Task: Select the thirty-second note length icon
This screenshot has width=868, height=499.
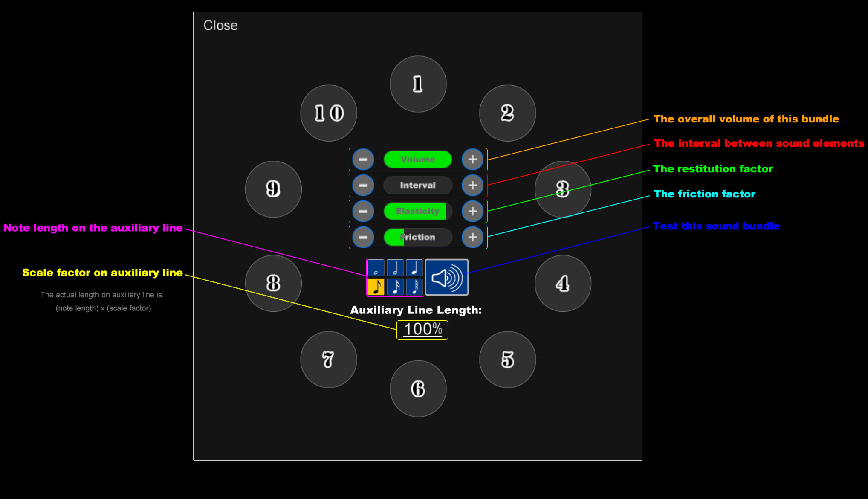Action: click(x=414, y=287)
